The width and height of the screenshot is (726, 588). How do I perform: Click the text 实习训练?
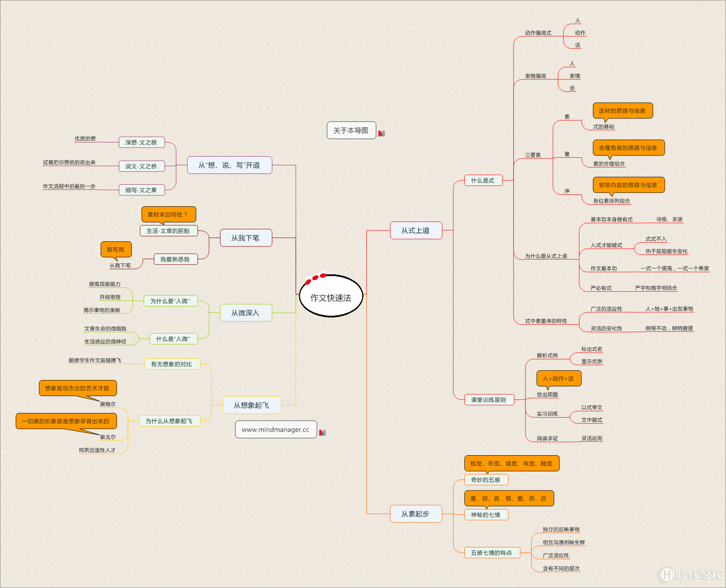(547, 414)
